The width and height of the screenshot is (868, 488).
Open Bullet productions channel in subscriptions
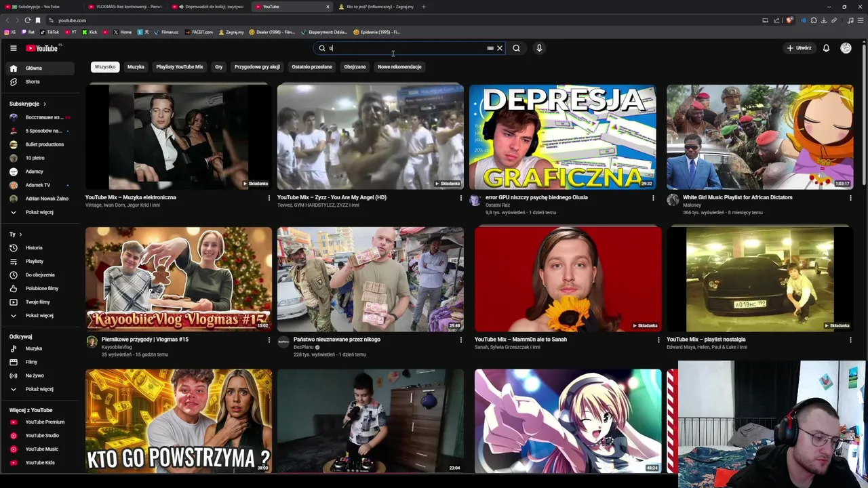click(41, 144)
